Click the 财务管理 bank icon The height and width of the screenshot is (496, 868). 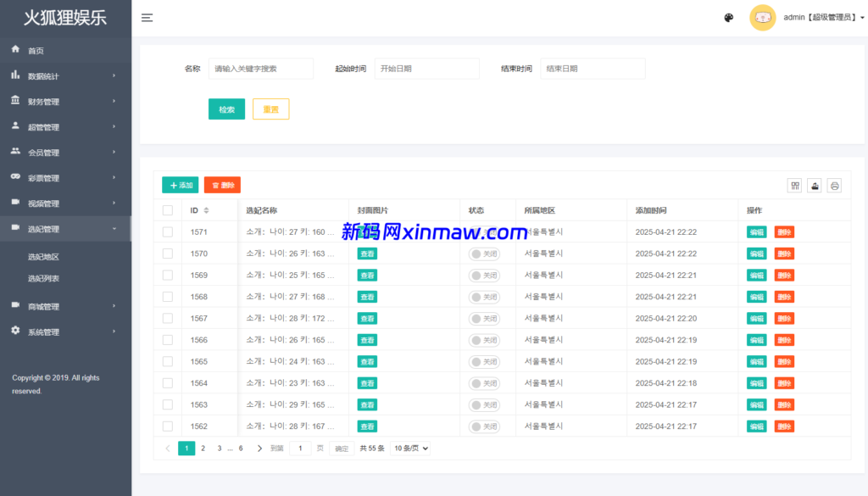(15, 100)
